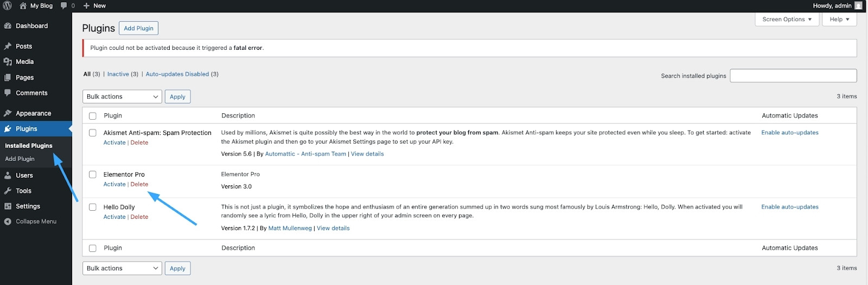
Task: Check the Elementor Pro plugin checkbox
Action: [93, 174]
